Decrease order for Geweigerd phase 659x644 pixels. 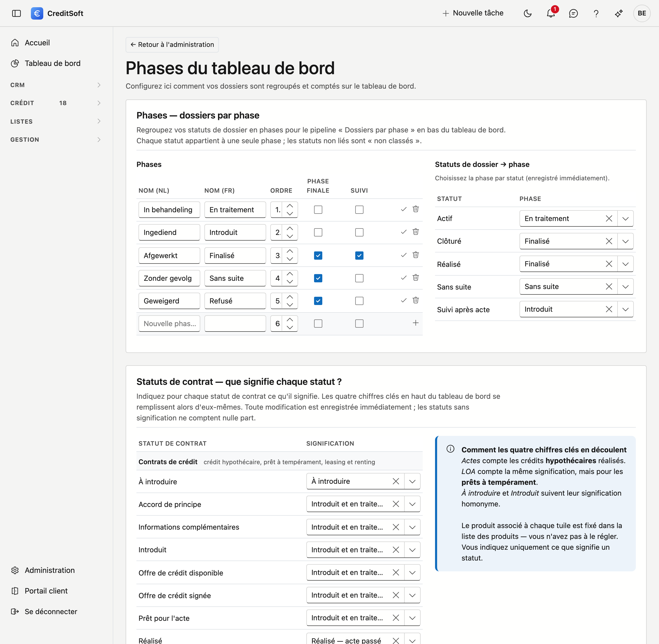pyautogui.click(x=290, y=304)
